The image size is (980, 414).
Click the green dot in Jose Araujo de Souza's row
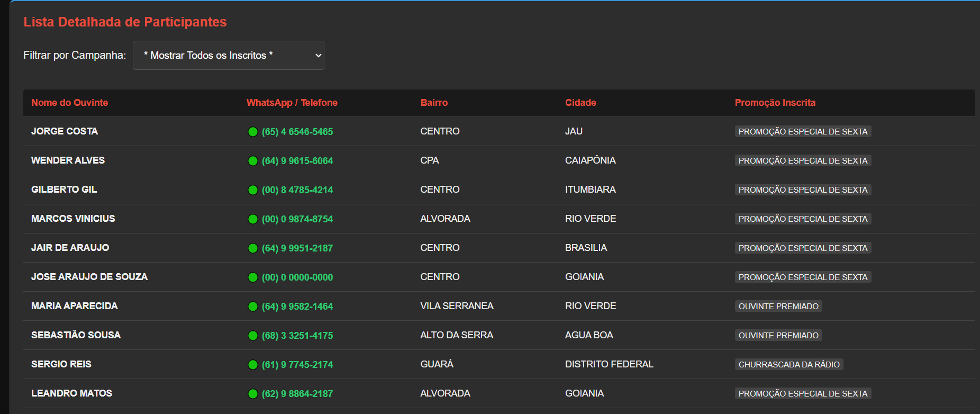click(x=253, y=277)
